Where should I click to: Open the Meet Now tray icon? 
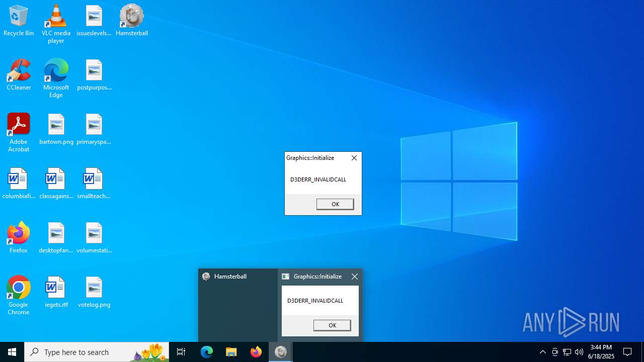pyautogui.click(x=555, y=352)
